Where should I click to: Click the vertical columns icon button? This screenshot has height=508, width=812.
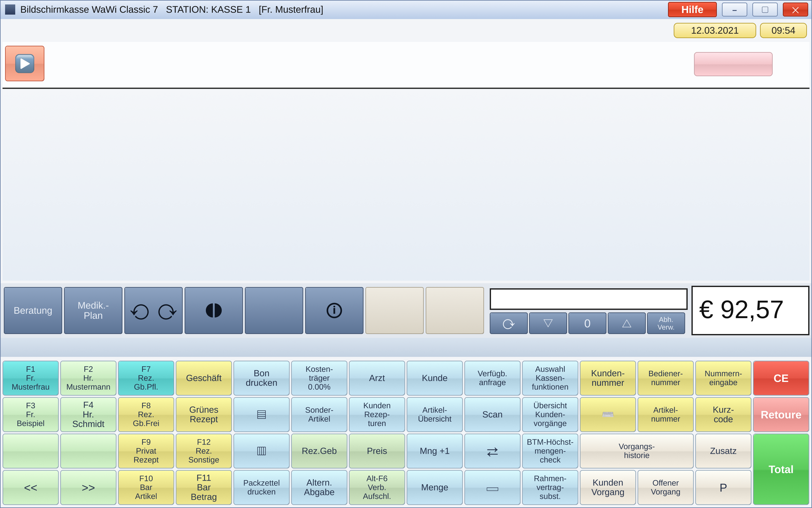(x=261, y=451)
